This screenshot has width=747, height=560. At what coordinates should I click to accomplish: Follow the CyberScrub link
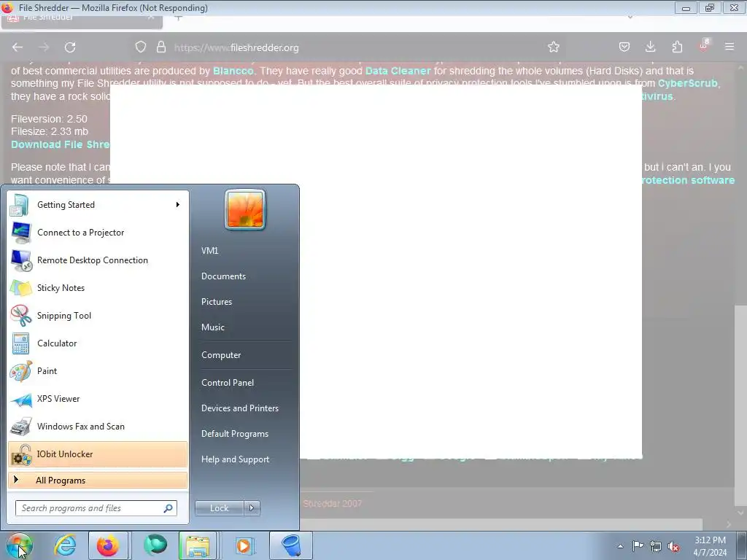pyautogui.click(x=687, y=83)
